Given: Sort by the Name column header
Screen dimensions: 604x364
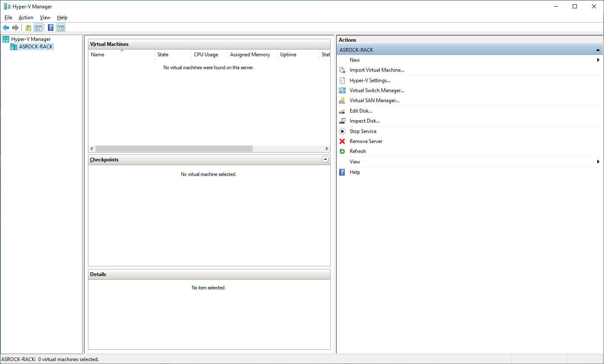Looking at the screenshot, I should coord(121,55).
